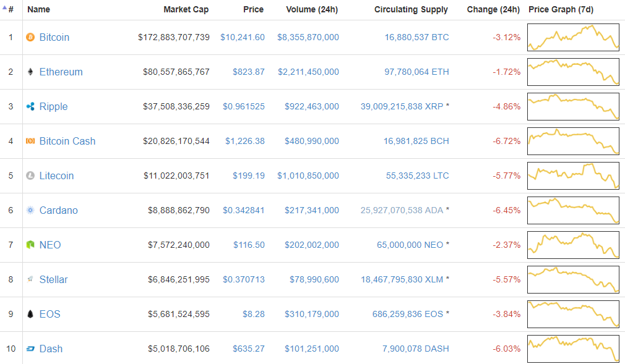
Task: Click the Cardano coin logo
Action: 29,210
